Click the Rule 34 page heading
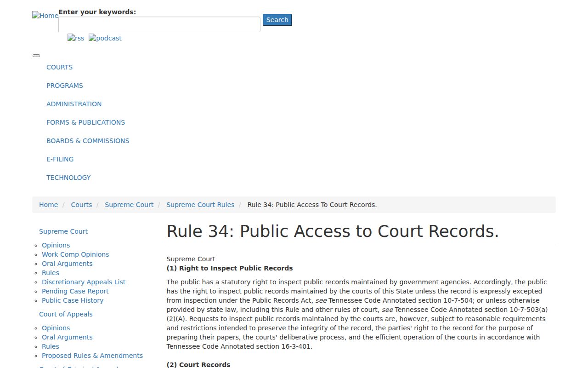The height and width of the screenshot is (368, 588). point(333,231)
